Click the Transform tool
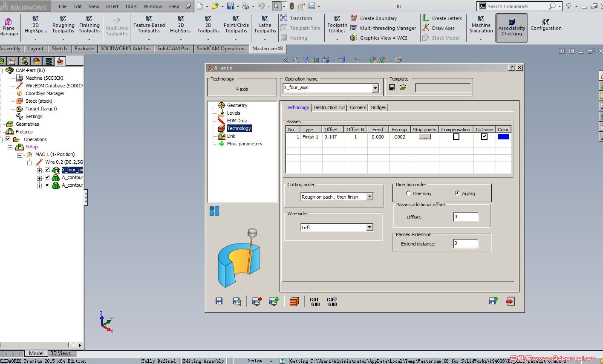603x364 pixels. (x=296, y=18)
